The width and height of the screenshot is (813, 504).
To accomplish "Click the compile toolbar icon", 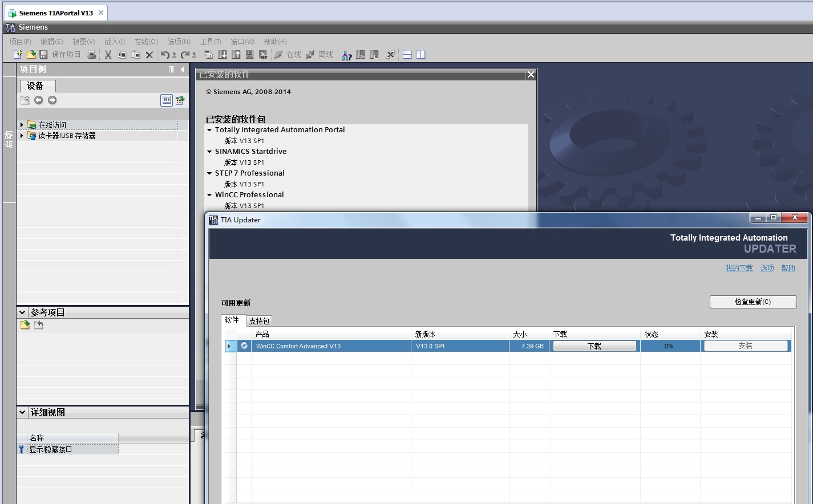I will click(x=208, y=55).
